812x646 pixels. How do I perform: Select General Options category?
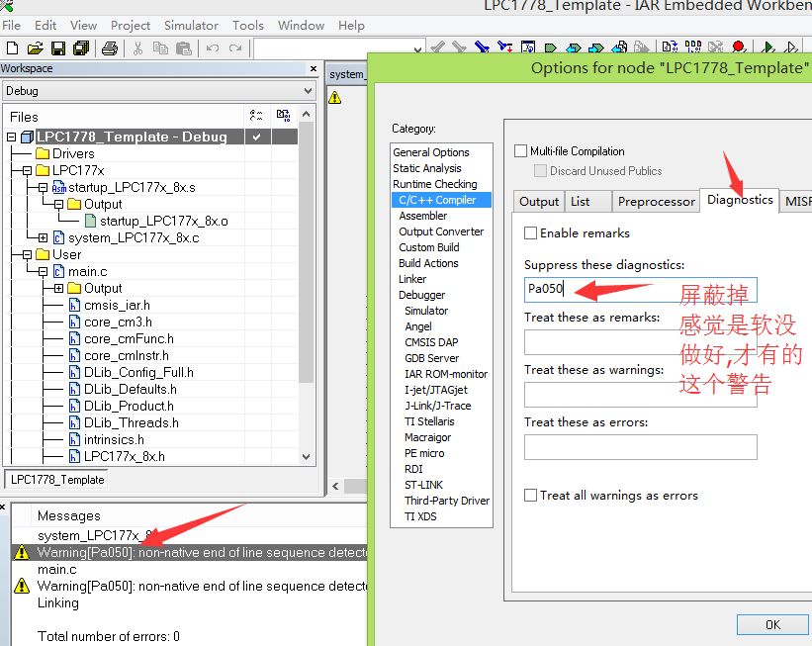pyautogui.click(x=431, y=152)
